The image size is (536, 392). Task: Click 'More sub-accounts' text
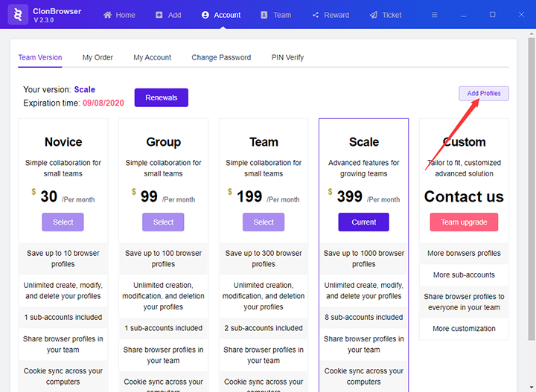point(464,275)
